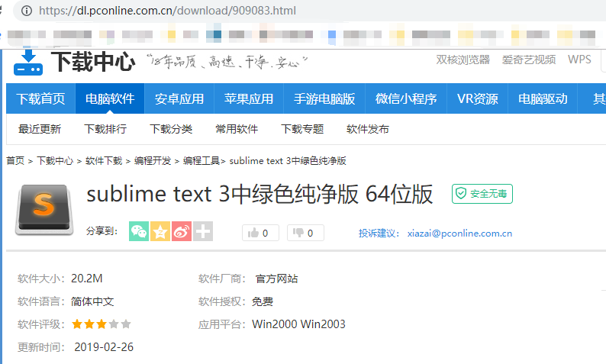
Task: Open 爱奇艺视频 top link
Action: 529,60
